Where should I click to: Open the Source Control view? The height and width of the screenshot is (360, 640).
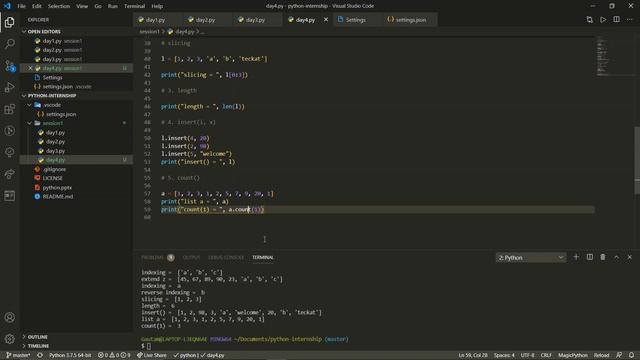pyautogui.click(x=9, y=65)
